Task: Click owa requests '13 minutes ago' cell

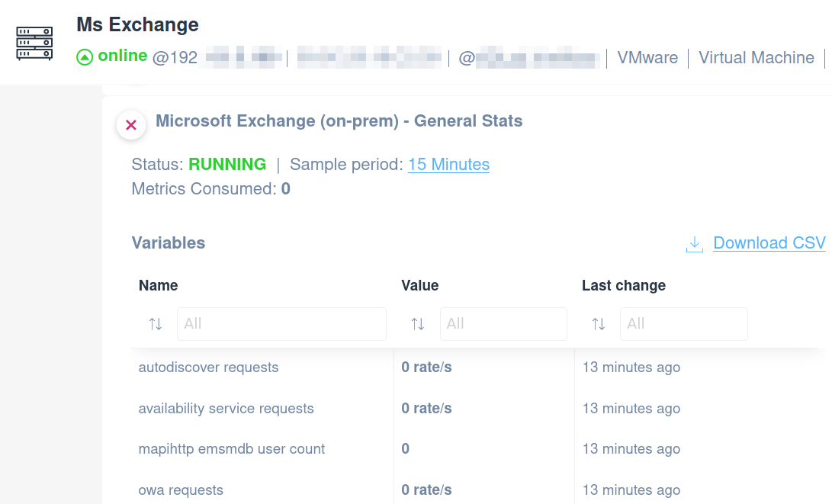Action: click(631, 490)
